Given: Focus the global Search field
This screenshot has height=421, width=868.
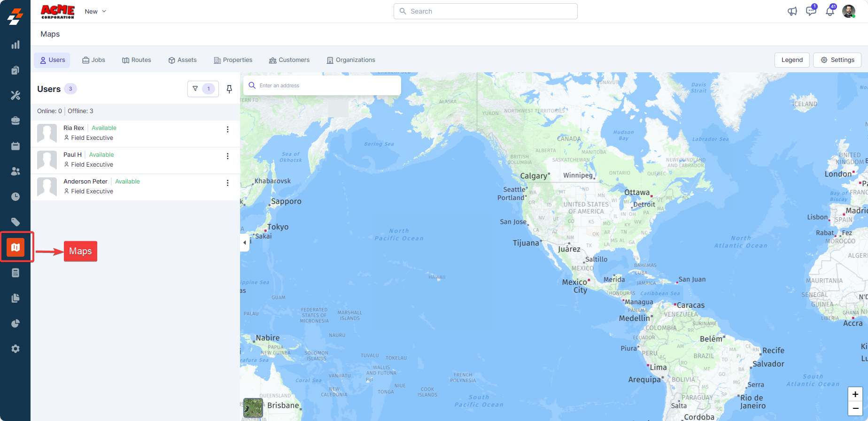Looking at the screenshot, I should coord(486,11).
